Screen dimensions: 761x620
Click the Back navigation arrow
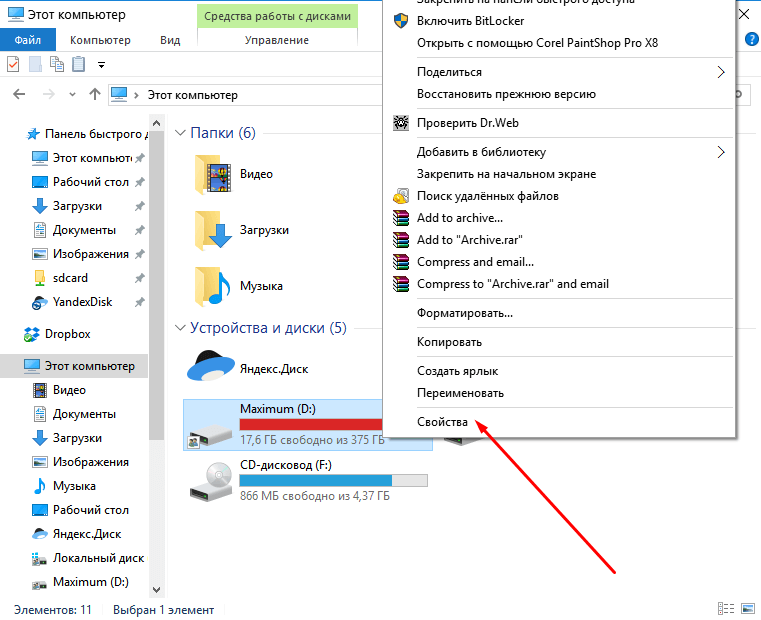(x=19, y=94)
